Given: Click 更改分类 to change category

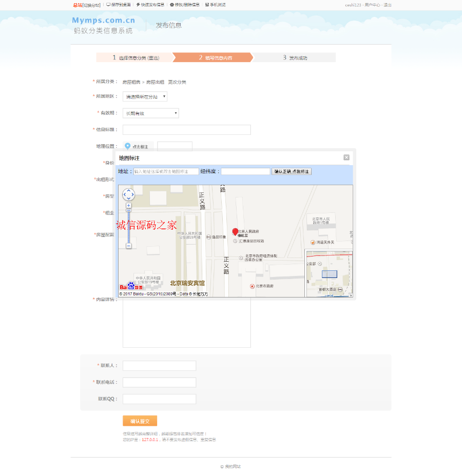Looking at the screenshot, I should click(x=177, y=82).
